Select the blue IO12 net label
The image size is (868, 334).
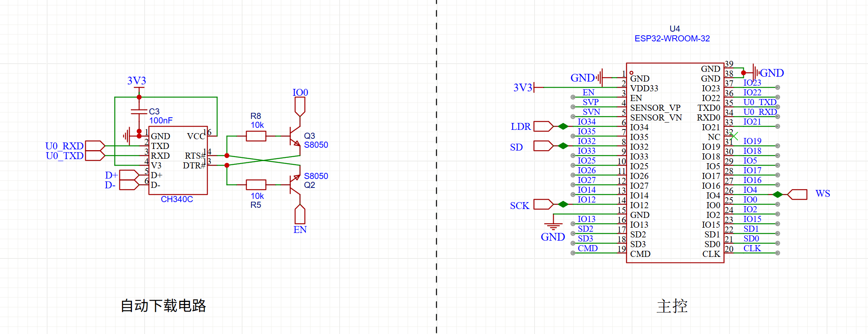click(x=587, y=200)
